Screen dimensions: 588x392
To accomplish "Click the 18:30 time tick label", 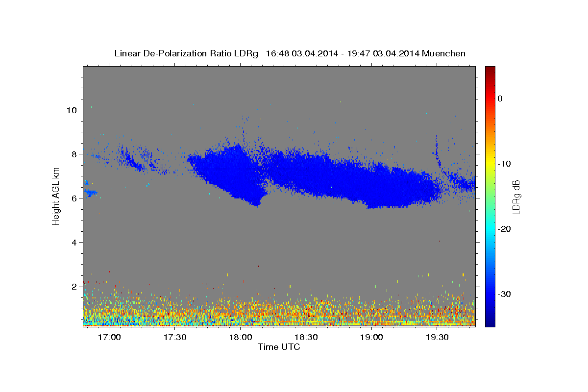I will point(306,338).
